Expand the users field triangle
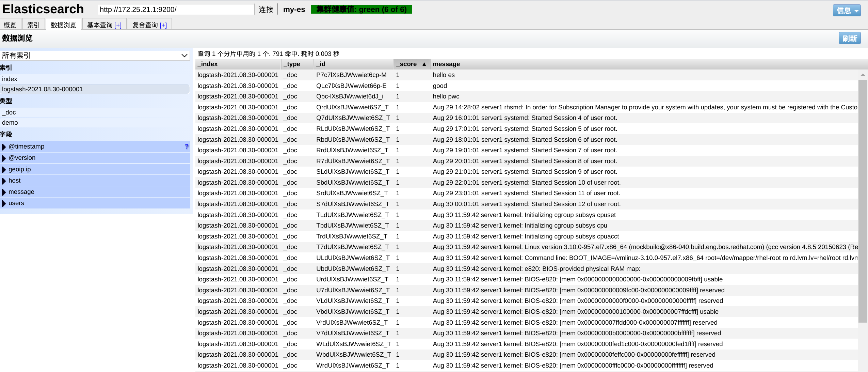This screenshot has width=868, height=372. [x=4, y=203]
